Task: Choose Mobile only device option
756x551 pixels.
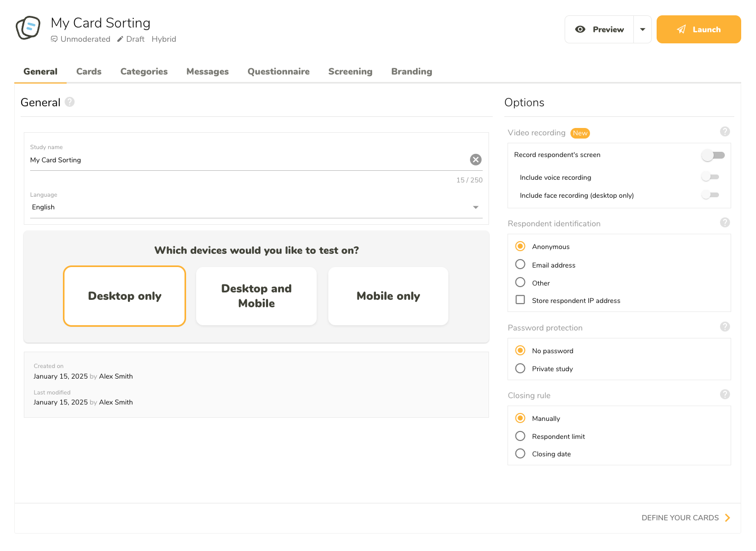Action: (389, 296)
